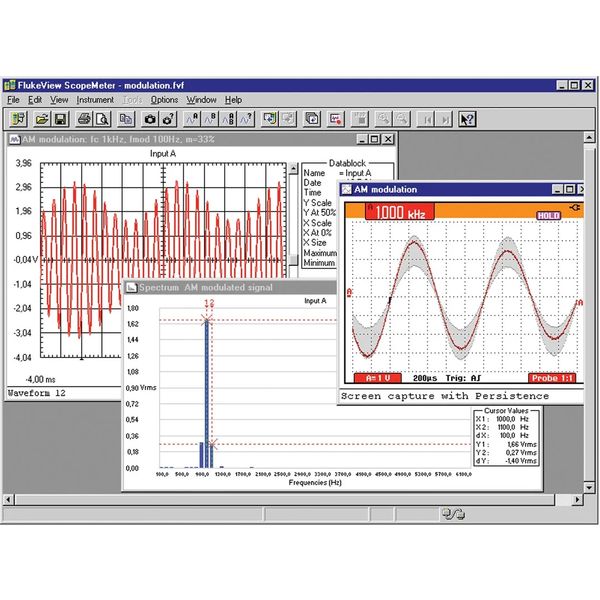The width and height of the screenshot is (600, 600).
Task: Click the HOLD indicator on scope capture
Action: tap(548, 214)
